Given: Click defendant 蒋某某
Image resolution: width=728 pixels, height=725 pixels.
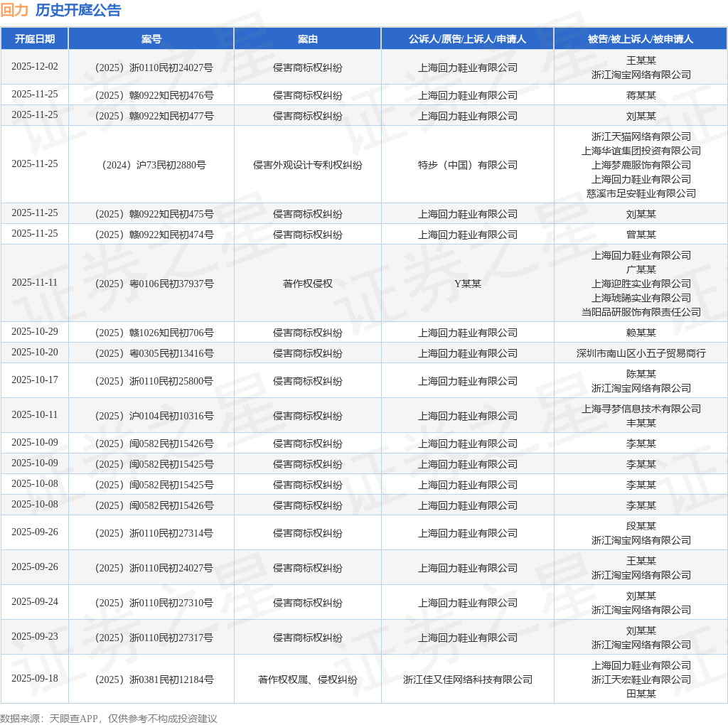Looking at the screenshot, I should (641, 95).
